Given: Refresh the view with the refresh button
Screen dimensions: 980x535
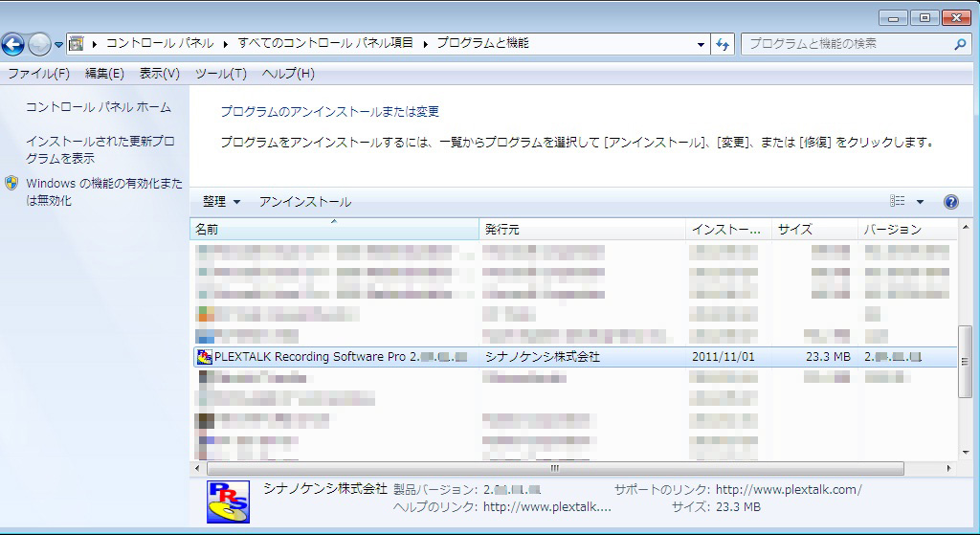Looking at the screenshot, I should point(723,44).
